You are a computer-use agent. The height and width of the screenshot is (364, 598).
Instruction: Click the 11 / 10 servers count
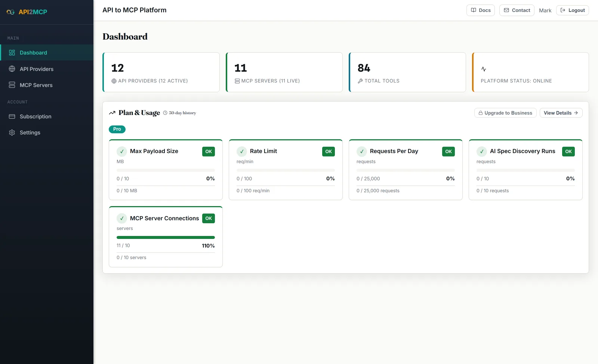[x=123, y=246]
